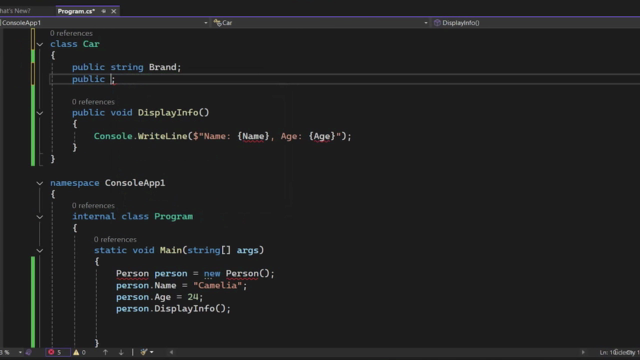Switch to the What's New? tab
Image resolution: width=640 pixels, height=360 pixels.
16,11
